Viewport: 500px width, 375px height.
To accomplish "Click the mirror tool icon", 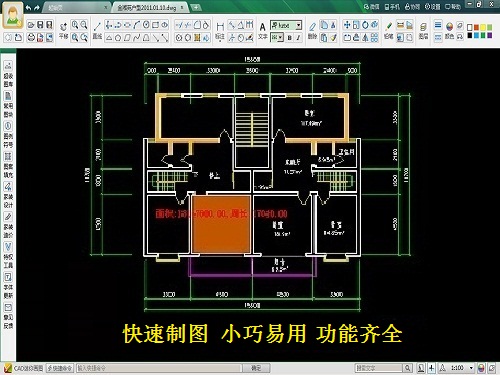I will pos(366,37).
